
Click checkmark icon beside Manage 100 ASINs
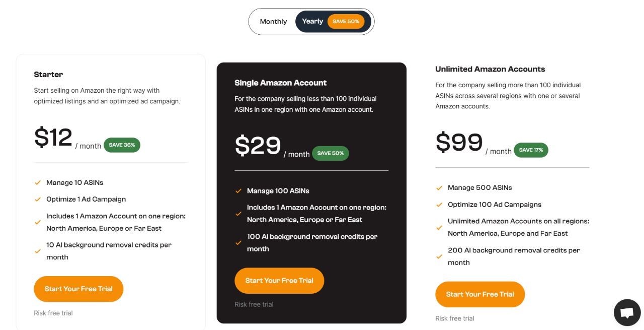coord(238,191)
